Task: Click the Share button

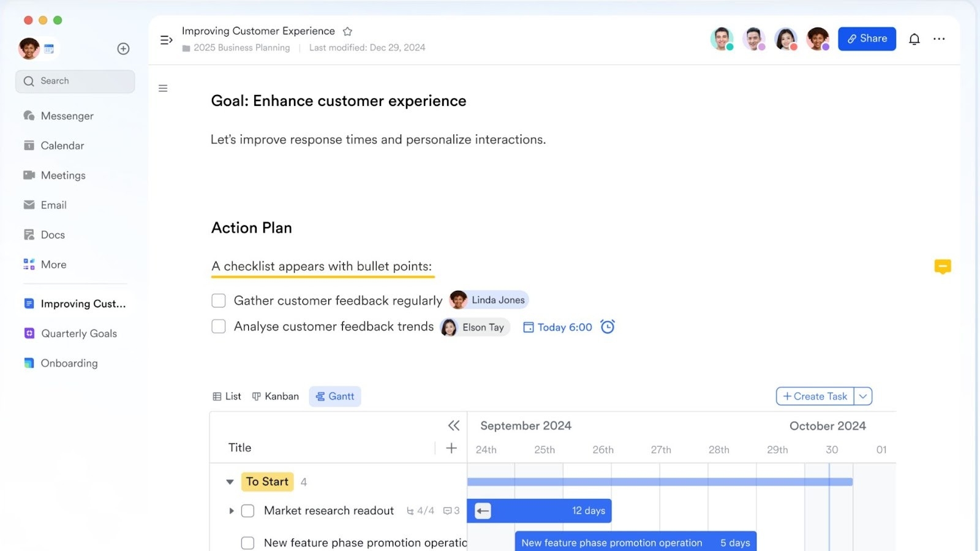Action: (867, 39)
